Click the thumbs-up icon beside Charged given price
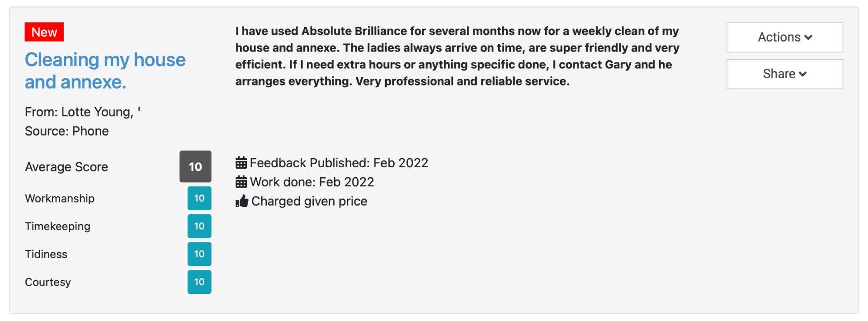Viewport: 868px width, 321px height. pyautogui.click(x=242, y=201)
